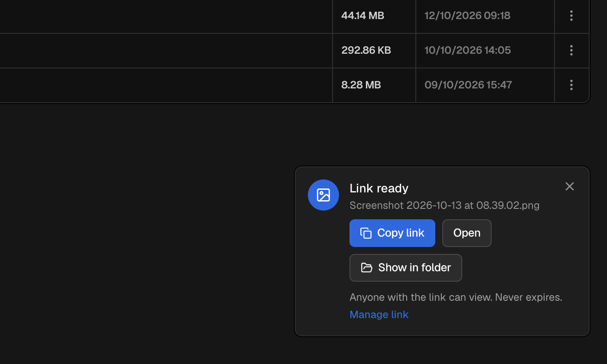
Task: Select the 8.28 MB size cell
Action: pos(374,85)
